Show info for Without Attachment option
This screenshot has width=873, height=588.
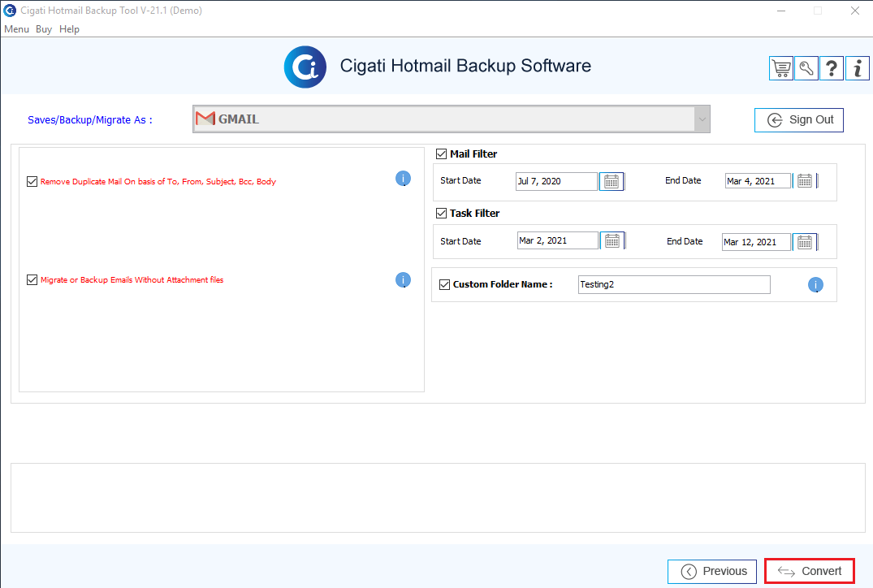403,279
